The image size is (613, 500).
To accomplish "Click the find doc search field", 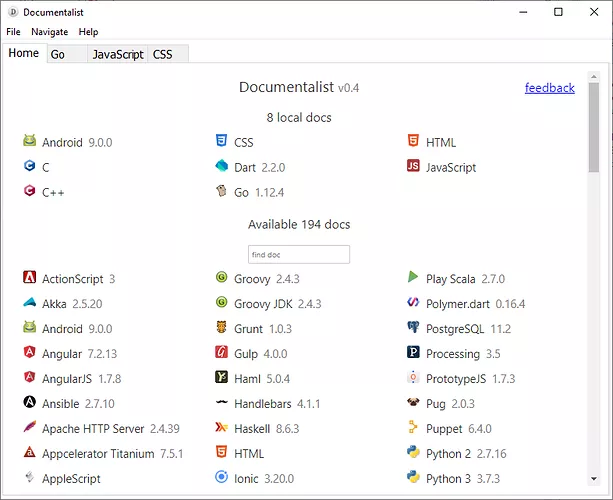I will [x=299, y=255].
